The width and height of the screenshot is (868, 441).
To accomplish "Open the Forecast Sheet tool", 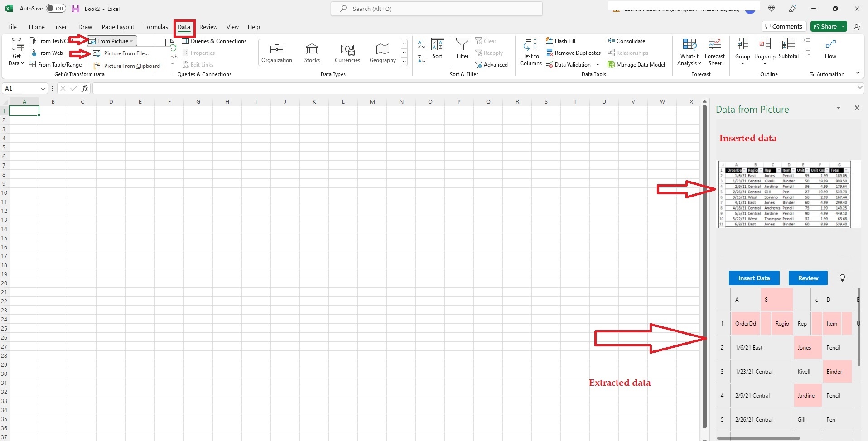I will [x=715, y=50].
